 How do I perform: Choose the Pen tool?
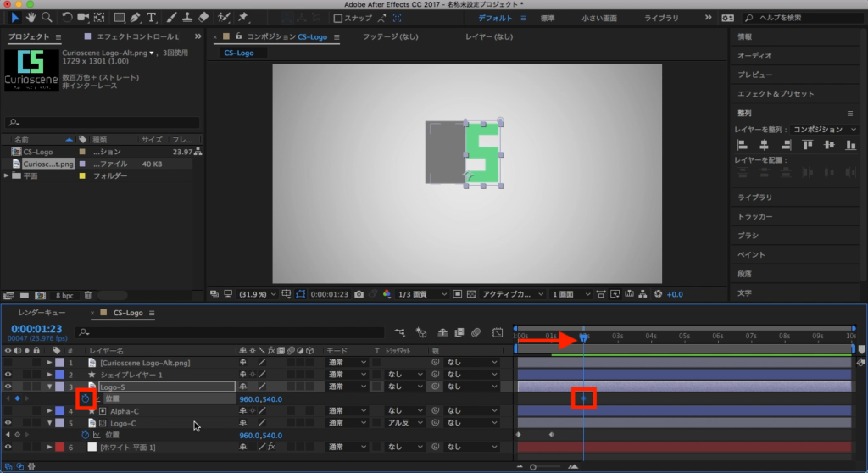[135, 17]
